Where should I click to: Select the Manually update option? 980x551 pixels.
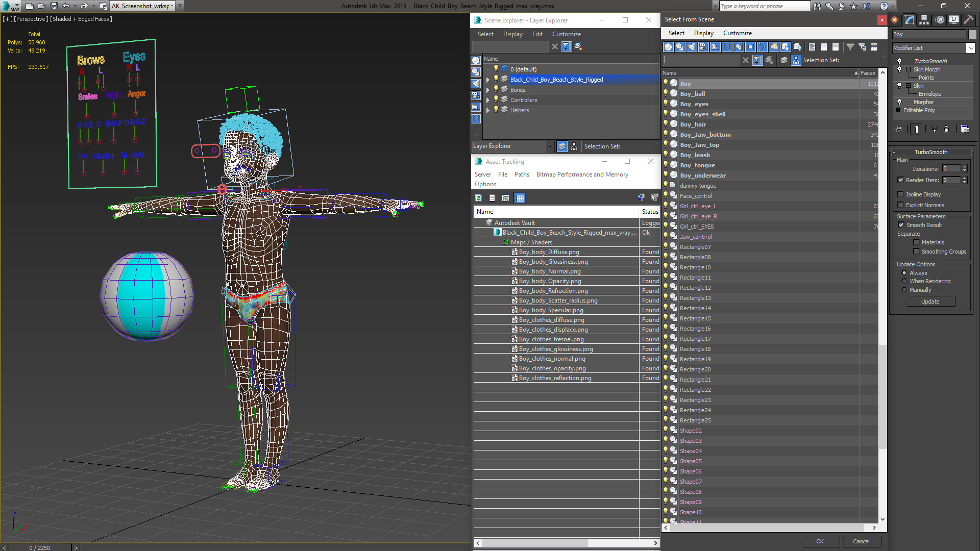click(x=904, y=290)
